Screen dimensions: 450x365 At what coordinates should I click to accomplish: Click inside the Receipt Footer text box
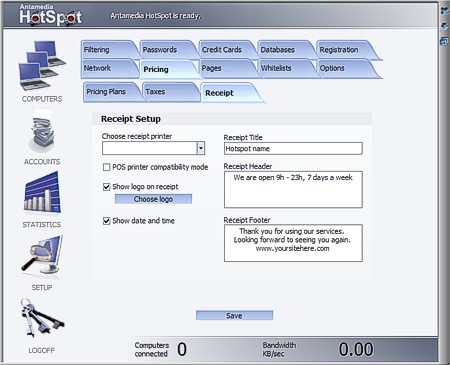pyautogui.click(x=293, y=243)
